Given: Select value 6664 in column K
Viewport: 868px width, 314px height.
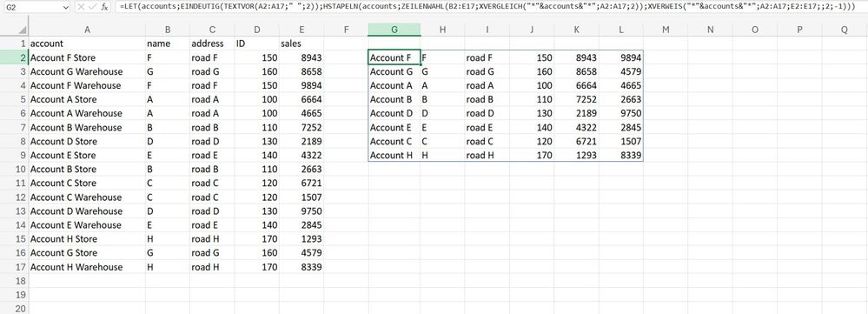Looking at the screenshot, I should coord(576,85).
